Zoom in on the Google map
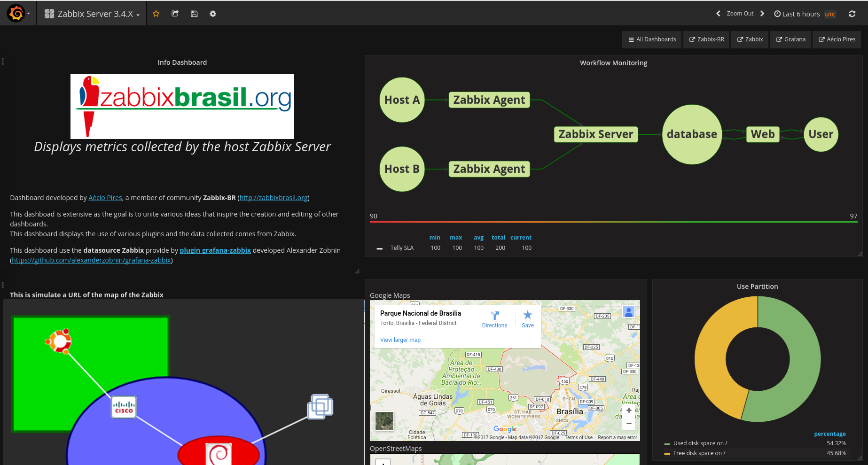 (629, 411)
